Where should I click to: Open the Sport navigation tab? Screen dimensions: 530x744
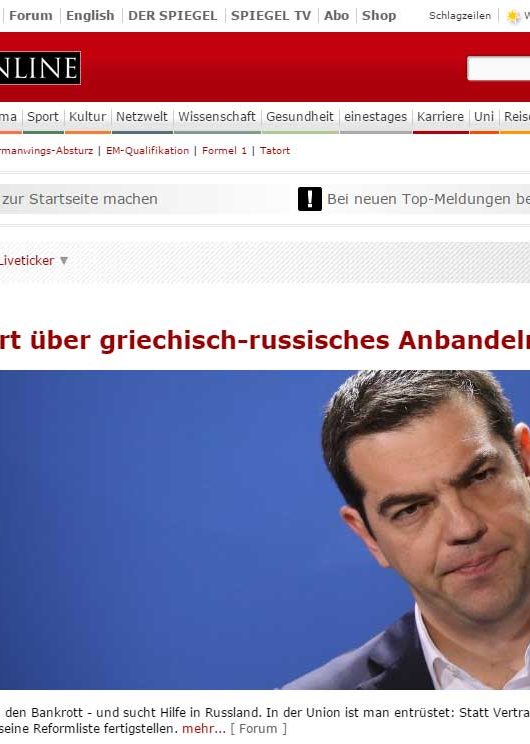coord(43,117)
